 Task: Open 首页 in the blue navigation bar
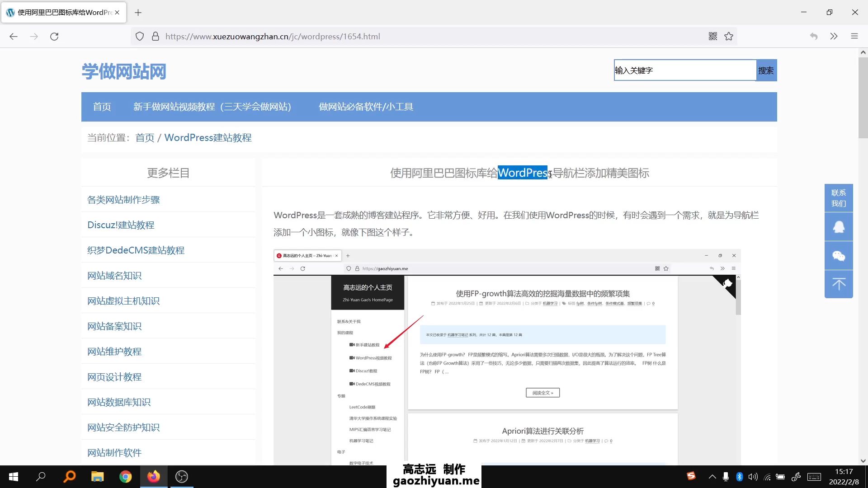[102, 107]
